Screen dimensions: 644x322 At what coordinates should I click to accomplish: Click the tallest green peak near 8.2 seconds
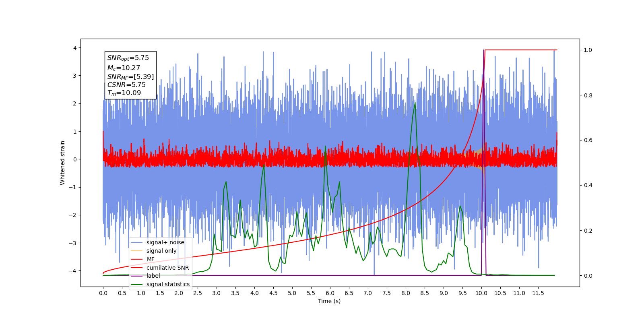point(415,103)
